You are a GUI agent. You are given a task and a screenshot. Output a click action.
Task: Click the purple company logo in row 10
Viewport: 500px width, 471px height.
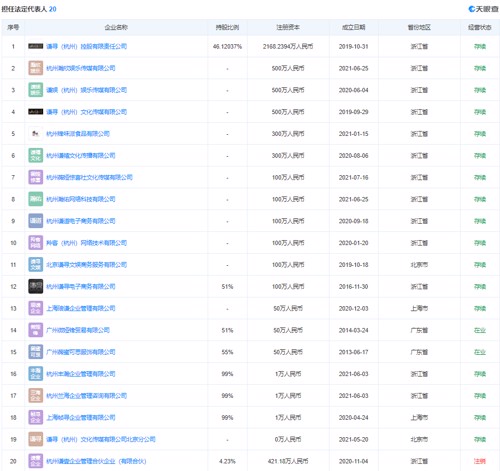pyautogui.click(x=35, y=243)
